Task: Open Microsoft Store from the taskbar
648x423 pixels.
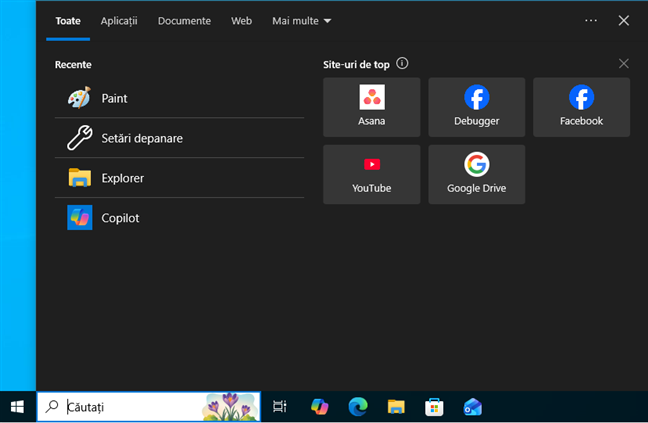Action: 434,407
